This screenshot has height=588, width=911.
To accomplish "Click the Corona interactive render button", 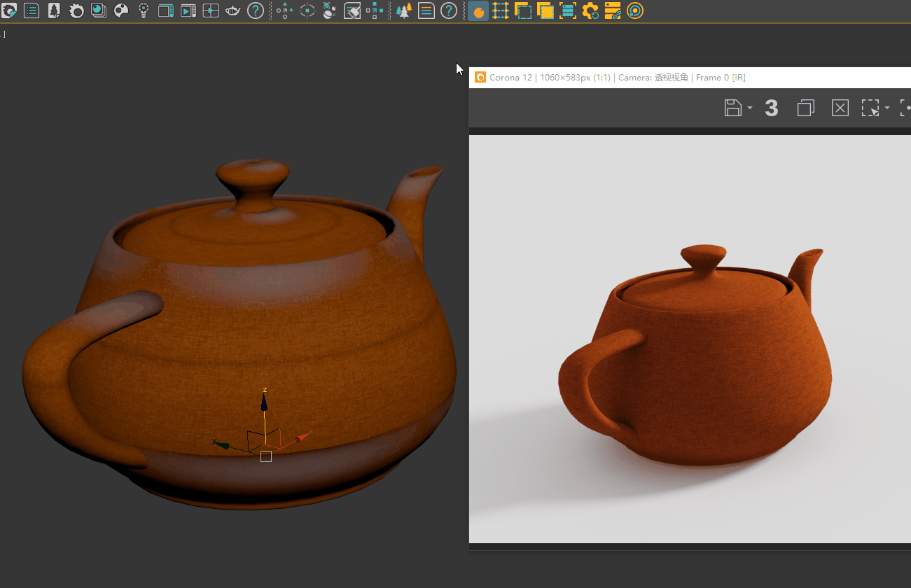I will pyautogui.click(x=478, y=11).
